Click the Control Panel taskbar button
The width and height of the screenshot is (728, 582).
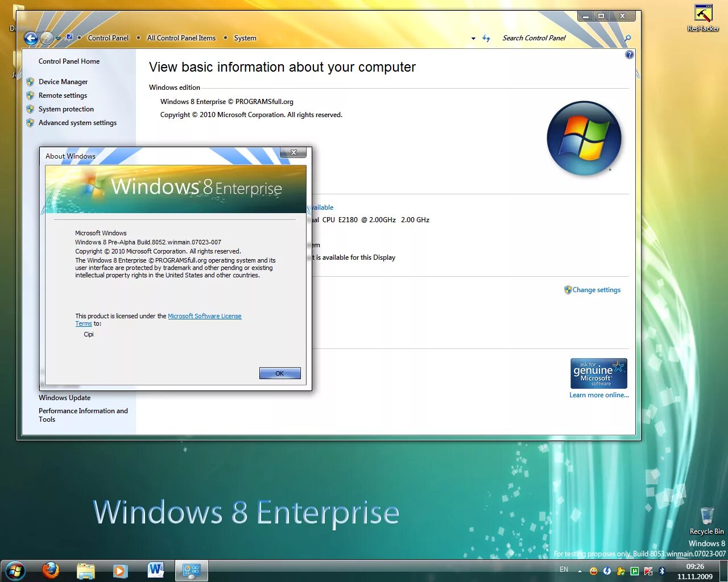[x=192, y=571]
